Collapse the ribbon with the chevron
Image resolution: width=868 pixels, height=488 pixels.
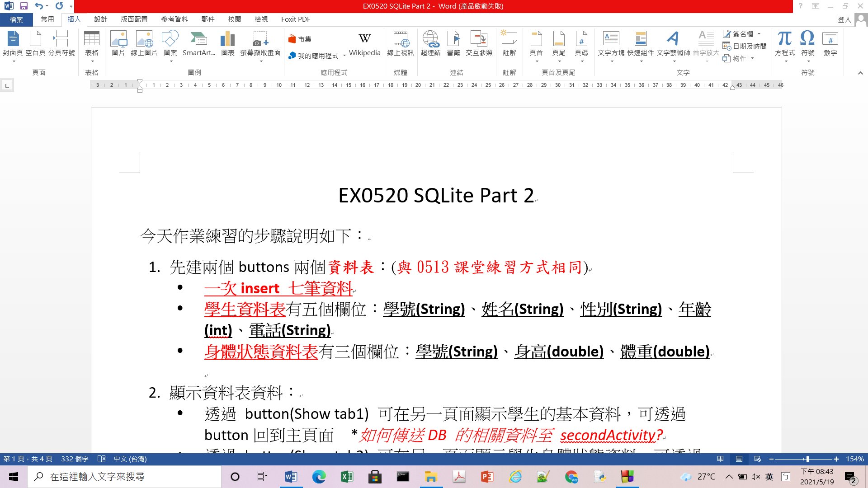tap(860, 73)
